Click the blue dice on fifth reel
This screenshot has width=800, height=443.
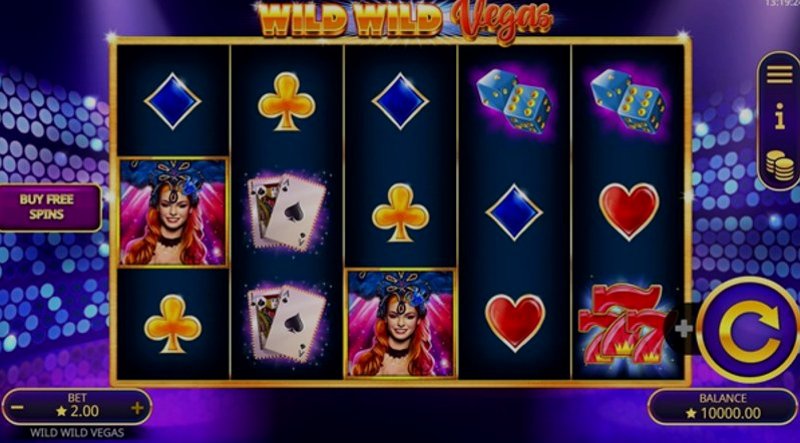coord(628,101)
